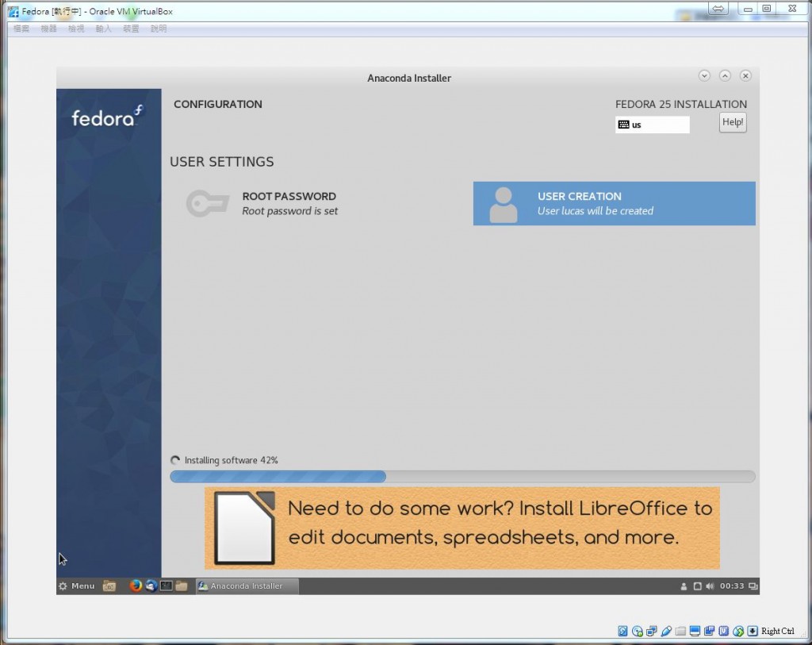This screenshot has height=645, width=812.
Task: Click the VirtualBox scale mode arrows button
Action: pyautogui.click(x=718, y=9)
